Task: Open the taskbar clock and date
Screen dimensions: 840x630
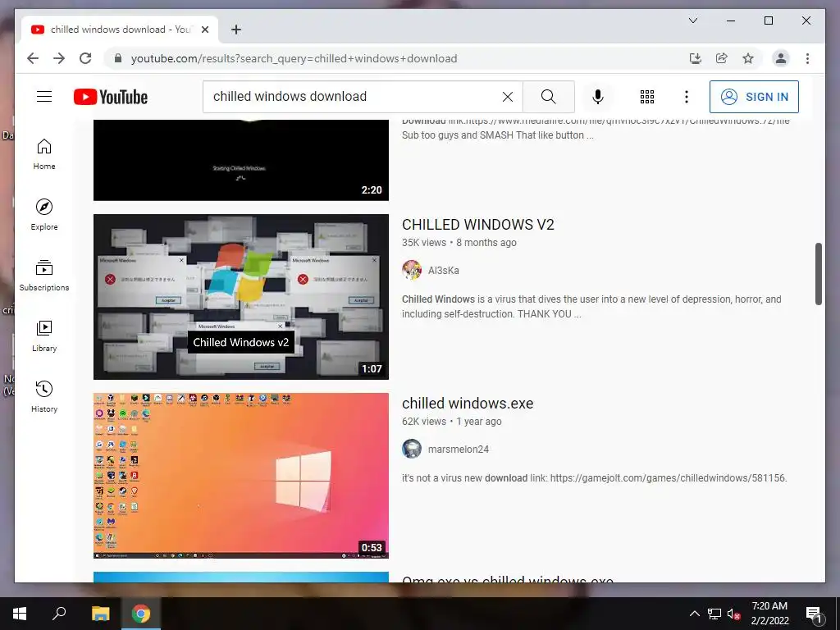Action: pyautogui.click(x=769, y=614)
